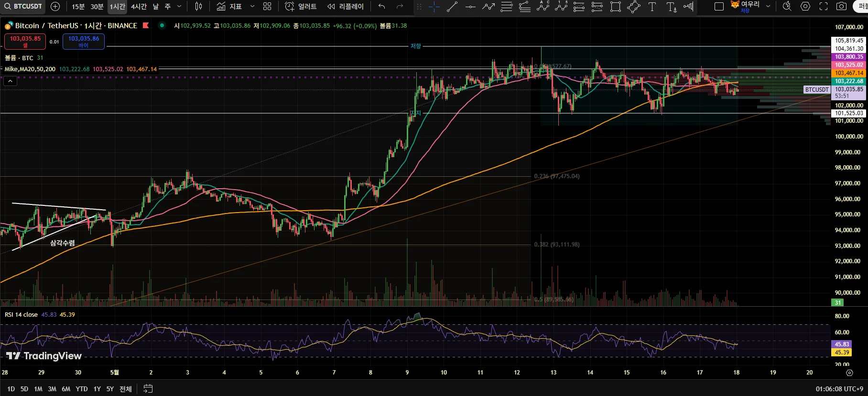Enter fullscreen mode
The width and height of the screenshot is (868, 396).
click(824, 7)
